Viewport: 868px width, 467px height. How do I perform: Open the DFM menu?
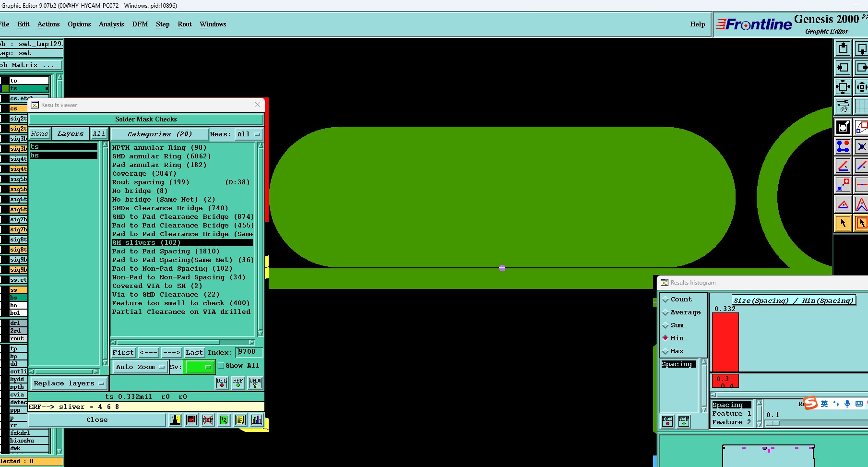140,24
